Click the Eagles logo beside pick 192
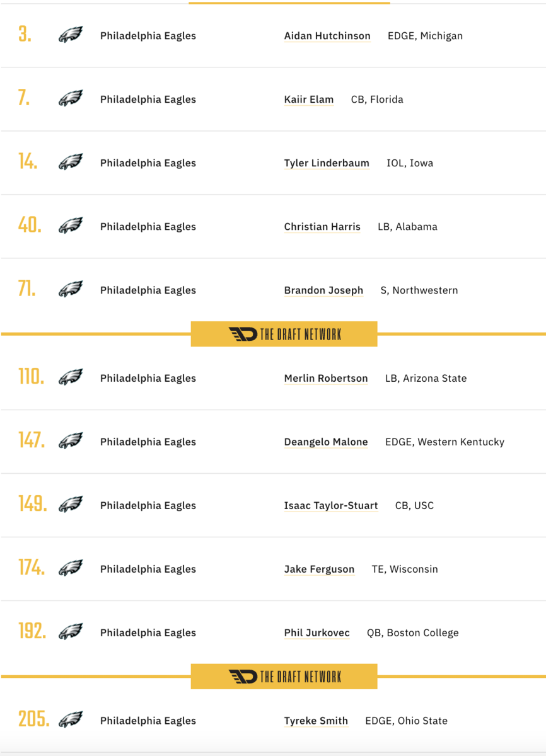The height and width of the screenshot is (756, 546). click(71, 633)
